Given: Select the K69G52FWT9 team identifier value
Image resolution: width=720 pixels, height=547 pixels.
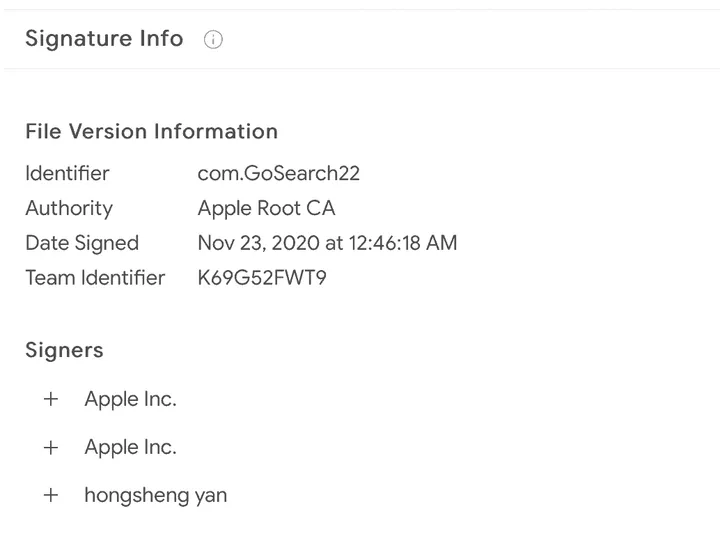Looking at the screenshot, I should coord(262,277).
